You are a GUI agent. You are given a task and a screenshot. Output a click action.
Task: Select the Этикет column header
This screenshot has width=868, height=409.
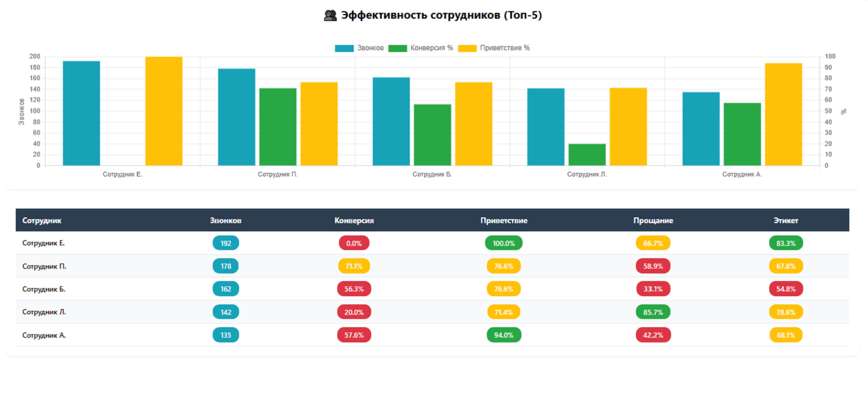click(x=786, y=220)
